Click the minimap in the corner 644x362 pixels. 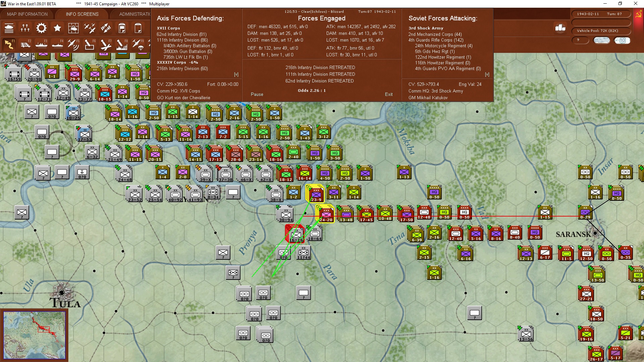point(35,335)
